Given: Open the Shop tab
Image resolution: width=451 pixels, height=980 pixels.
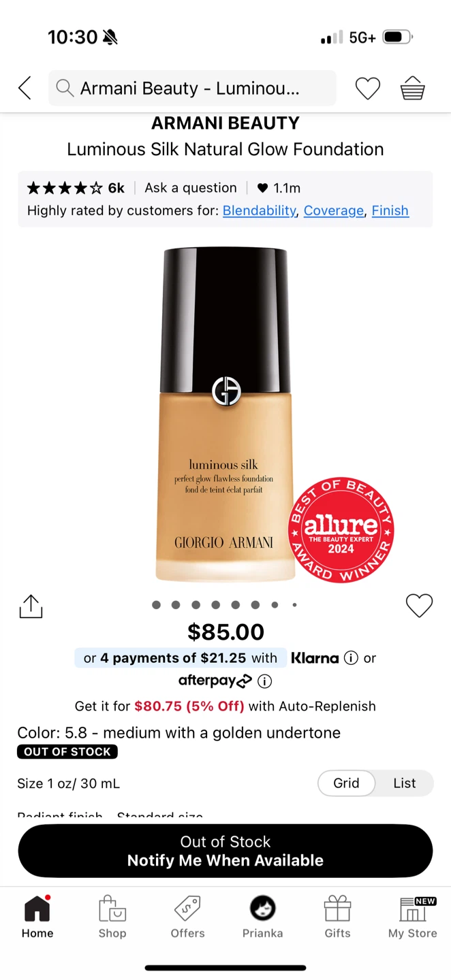Looking at the screenshot, I should point(112,917).
